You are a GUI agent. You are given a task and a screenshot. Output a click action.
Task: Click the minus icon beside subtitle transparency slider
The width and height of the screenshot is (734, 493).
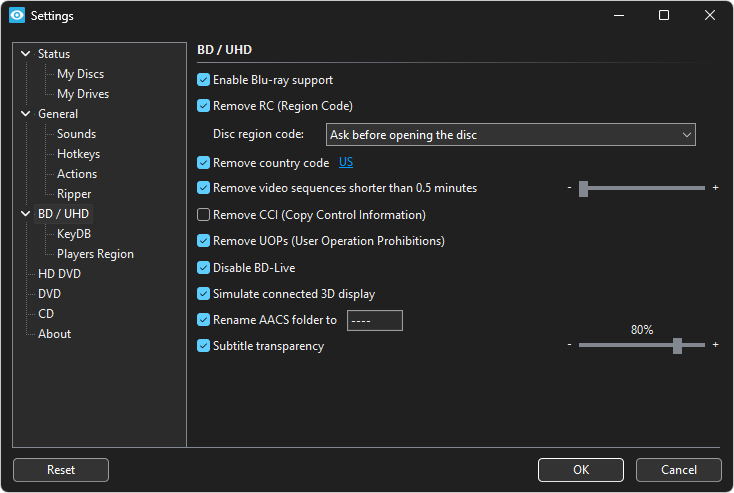pyautogui.click(x=569, y=345)
